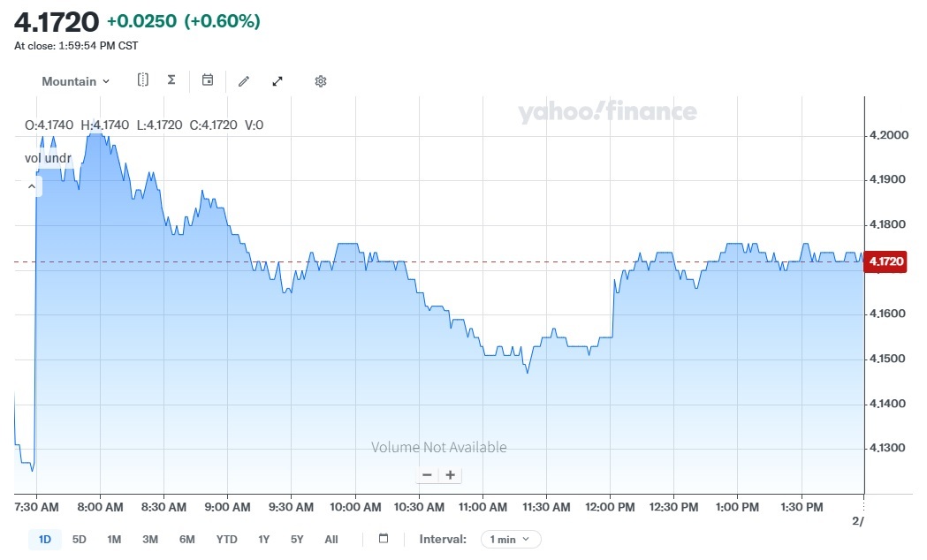The width and height of the screenshot is (927, 560).
Task: Choose the YTD time range
Action: tap(227, 539)
